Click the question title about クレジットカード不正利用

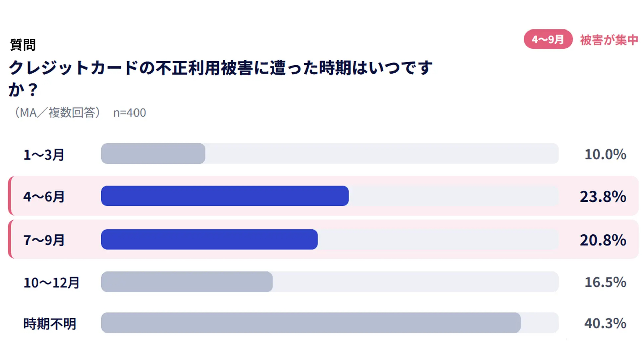(x=220, y=78)
